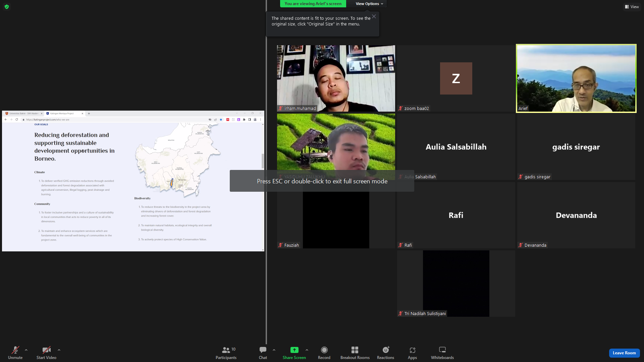644x362 pixels.
Task: Close the Katingan Mentaya Project browser tab
Action: [x=83, y=114]
